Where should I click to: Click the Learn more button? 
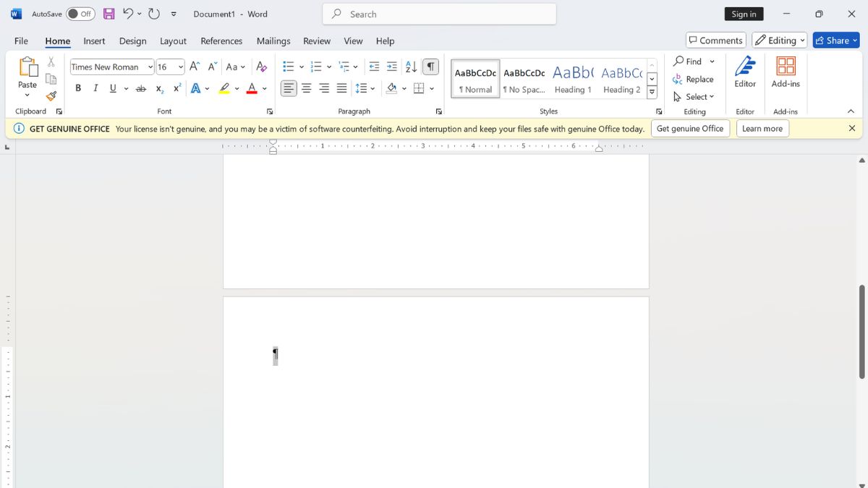762,129
